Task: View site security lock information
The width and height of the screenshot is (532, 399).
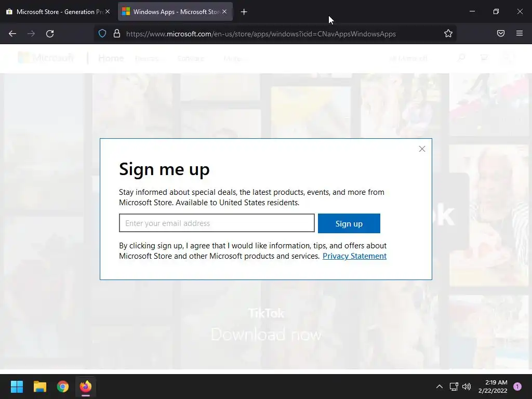Action: point(117,34)
